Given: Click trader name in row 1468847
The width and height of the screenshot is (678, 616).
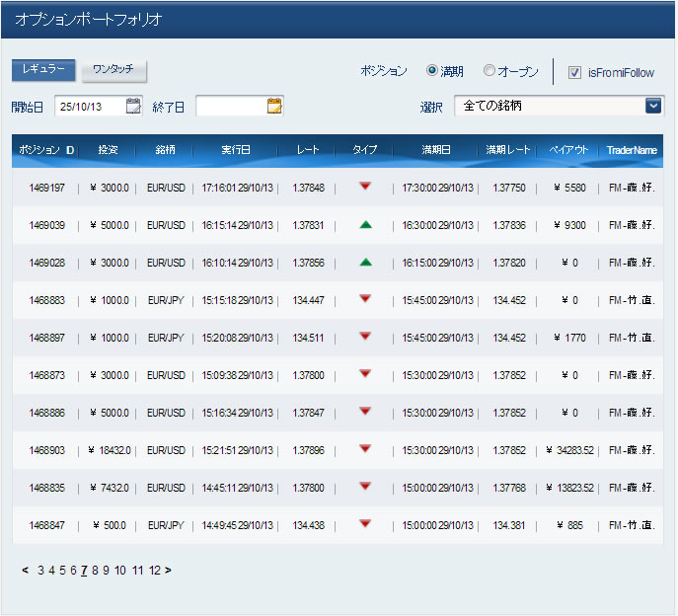Looking at the screenshot, I should 632,525.
